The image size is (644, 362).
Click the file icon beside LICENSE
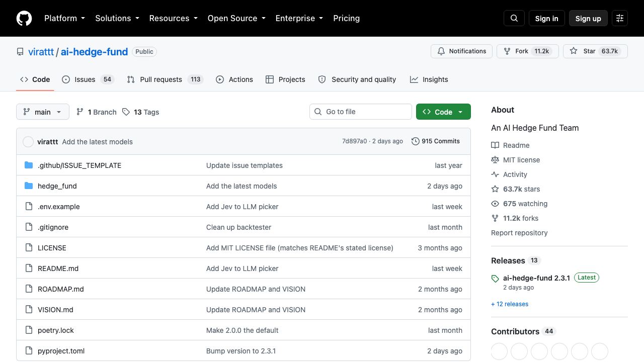[29, 248]
